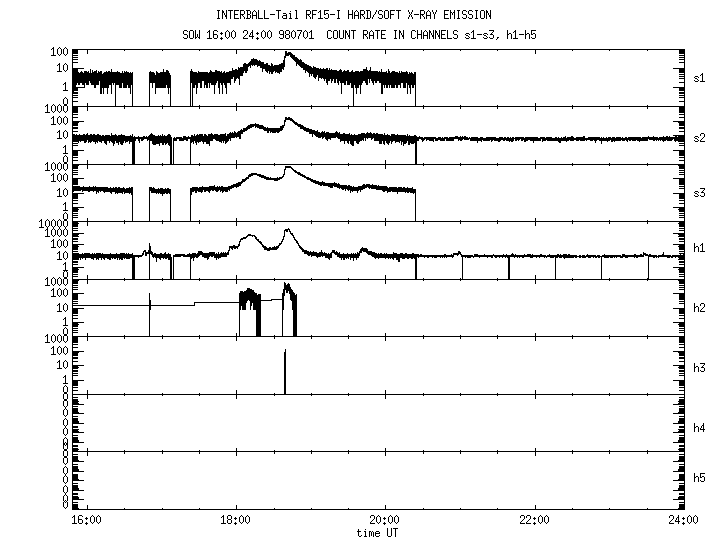Screen dimensions: 720x550
Task: Click the h2 channel label
Action: click(x=700, y=308)
